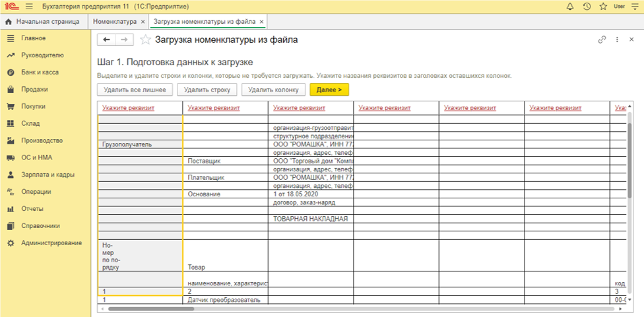
Task: Select the Номер по порядку cell
Action: point(140,256)
